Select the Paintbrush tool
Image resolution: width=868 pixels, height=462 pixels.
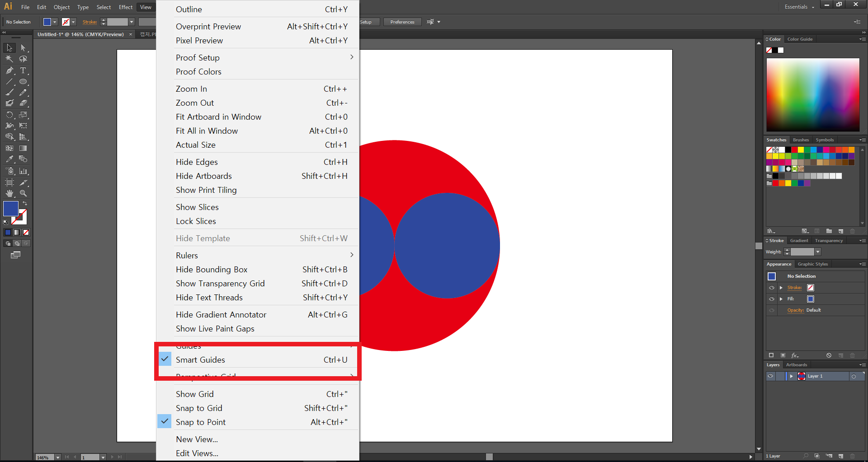point(9,92)
